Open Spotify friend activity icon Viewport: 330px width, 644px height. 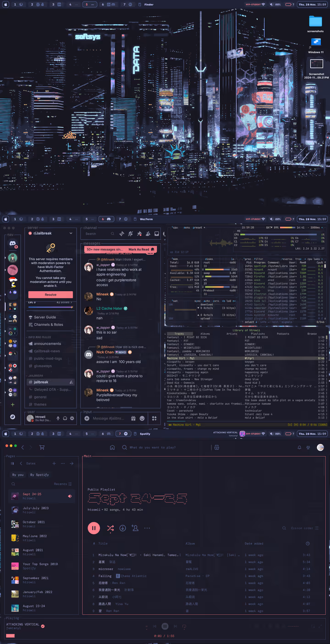click(x=308, y=448)
